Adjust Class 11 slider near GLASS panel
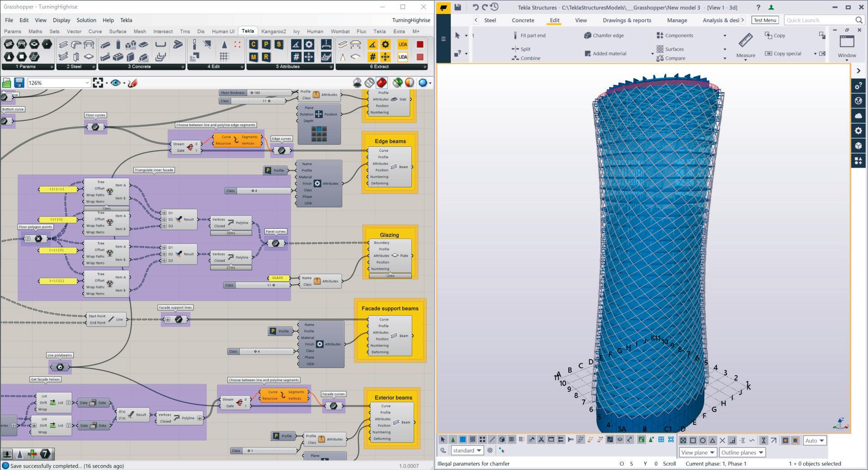The image size is (868, 470). [257, 285]
